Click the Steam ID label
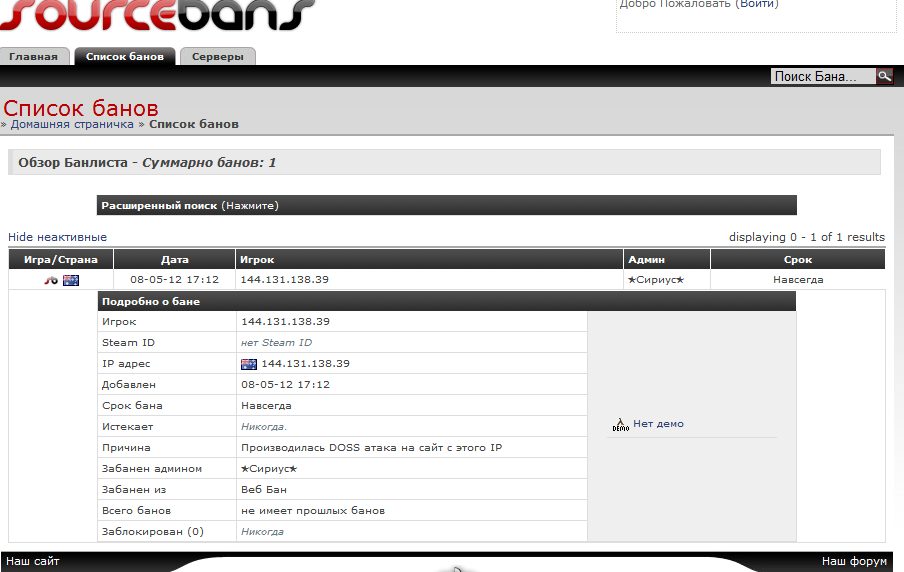Screen dimensions: 904x572 tap(129, 343)
